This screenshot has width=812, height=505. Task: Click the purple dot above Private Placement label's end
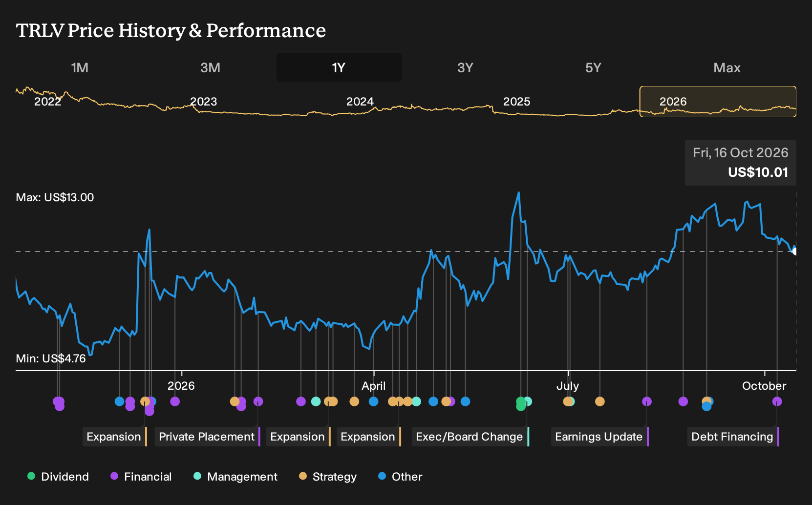[x=258, y=401]
